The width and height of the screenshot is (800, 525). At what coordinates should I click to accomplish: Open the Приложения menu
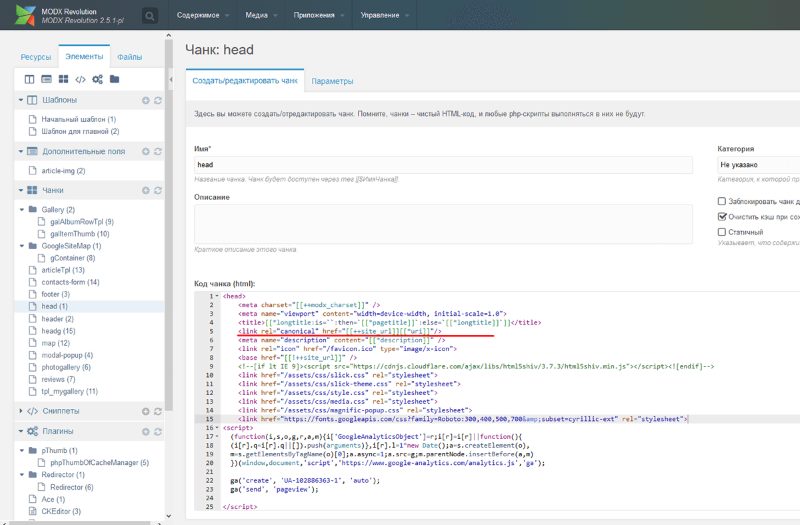319,15
